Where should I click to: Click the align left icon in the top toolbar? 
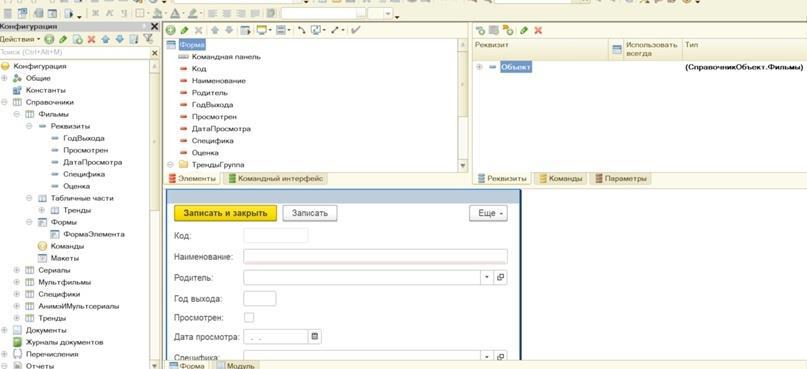click(212, 13)
